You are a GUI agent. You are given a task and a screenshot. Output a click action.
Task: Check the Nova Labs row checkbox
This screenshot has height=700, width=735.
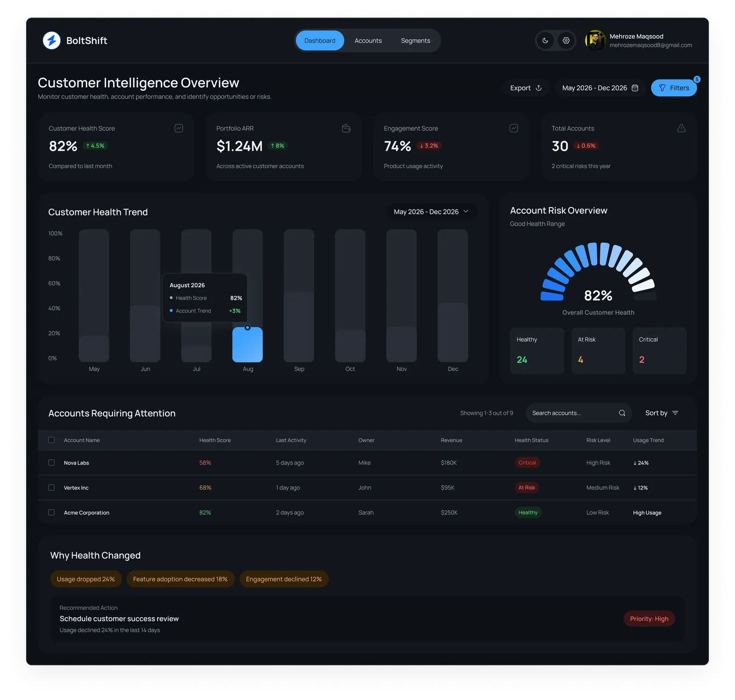coord(51,462)
